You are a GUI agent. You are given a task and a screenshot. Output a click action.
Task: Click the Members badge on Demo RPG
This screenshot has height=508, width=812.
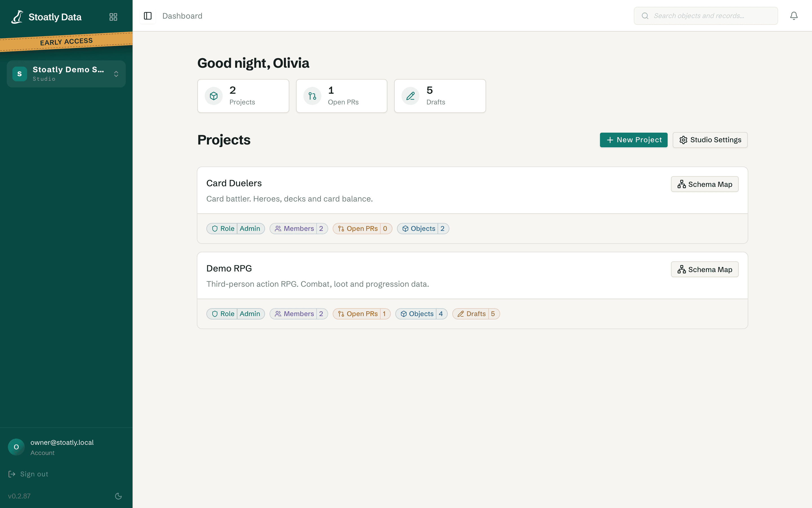click(299, 314)
